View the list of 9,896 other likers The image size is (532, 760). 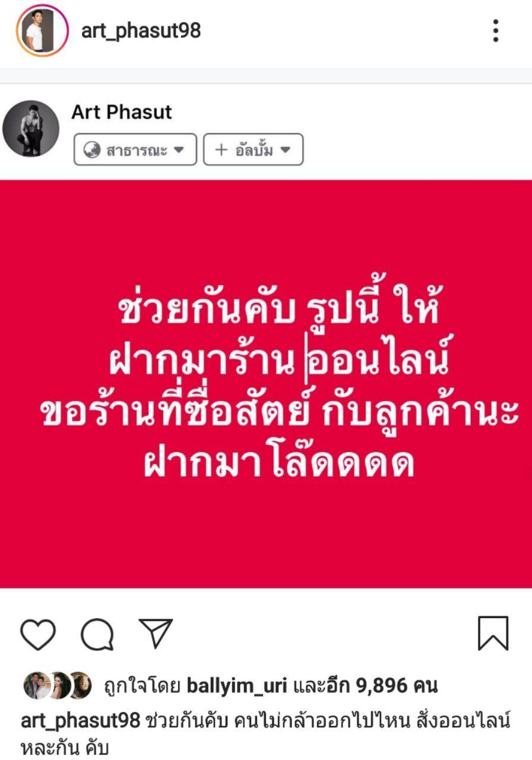(365, 686)
